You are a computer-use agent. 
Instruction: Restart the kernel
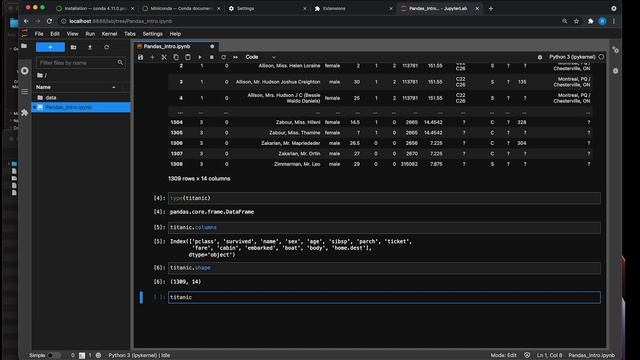pos(223,57)
